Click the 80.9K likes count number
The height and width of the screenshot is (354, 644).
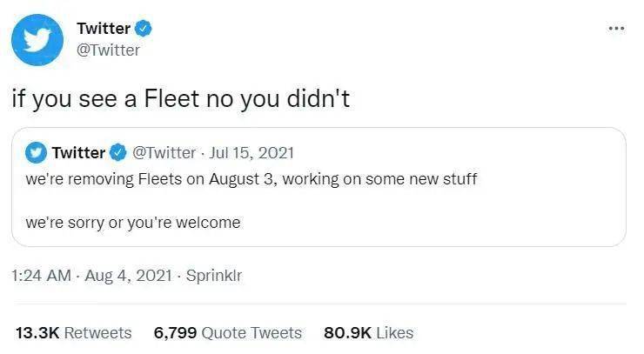(347, 332)
